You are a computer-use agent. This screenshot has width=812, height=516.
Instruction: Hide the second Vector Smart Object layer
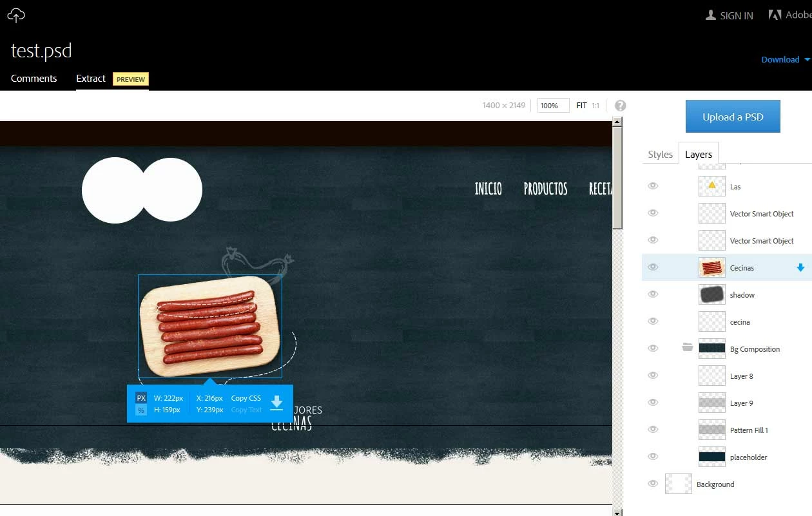click(x=653, y=240)
